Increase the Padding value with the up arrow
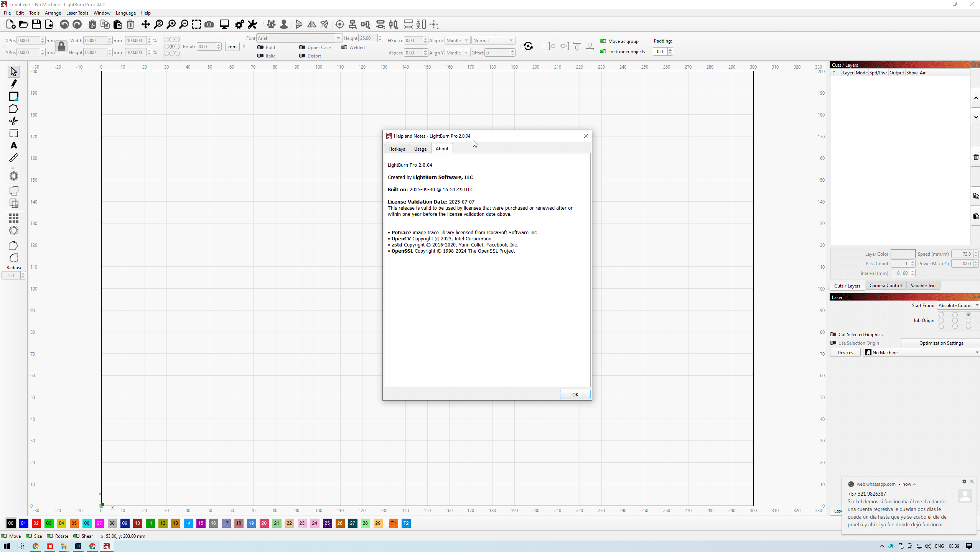 coord(670,49)
